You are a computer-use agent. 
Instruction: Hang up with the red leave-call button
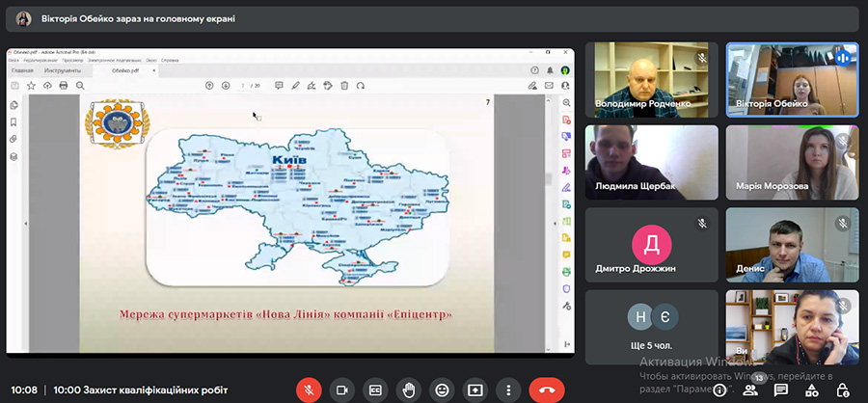click(547, 390)
